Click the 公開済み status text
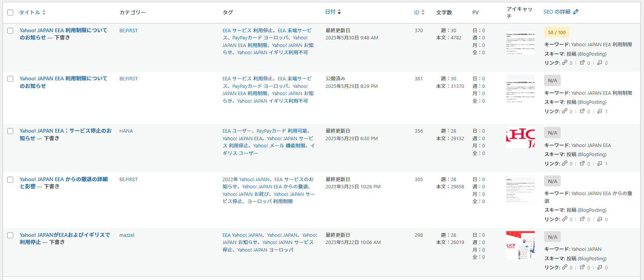Screen dimensions: 644x280 [335, 79]
